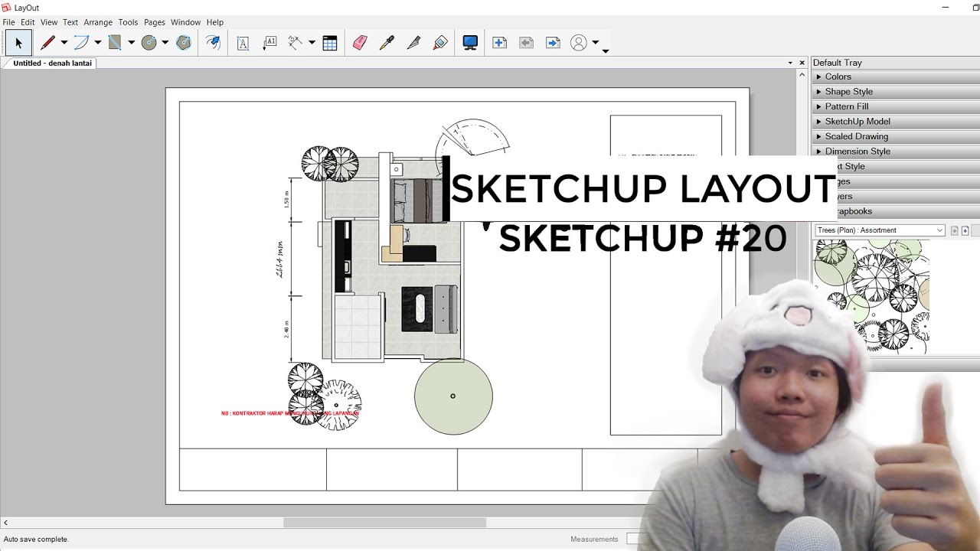Activate the Offset tool
The height and width of the screenshot is (551, 980).
pyautogui.click(x=213, y=43)
